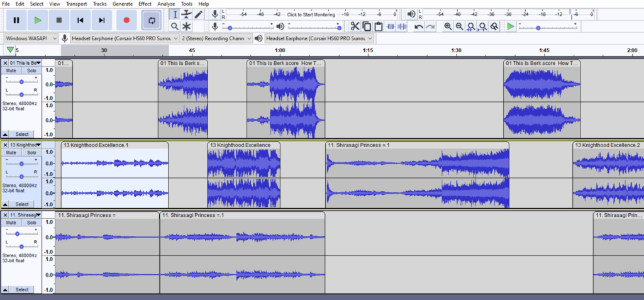Viewport: 644px width, 300px height.
Task: Pause playback with the Pause button
Action: pos(16,20)
